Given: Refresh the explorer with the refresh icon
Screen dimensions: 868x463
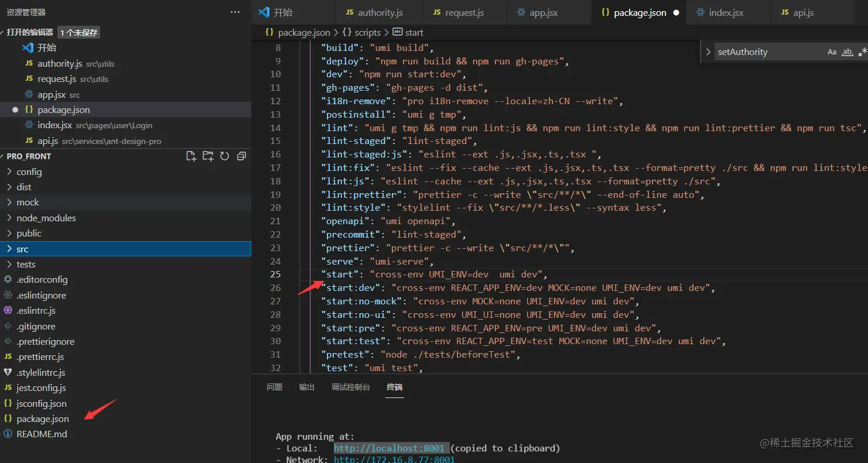Looking at the screenshot, I should coord(224,156).
